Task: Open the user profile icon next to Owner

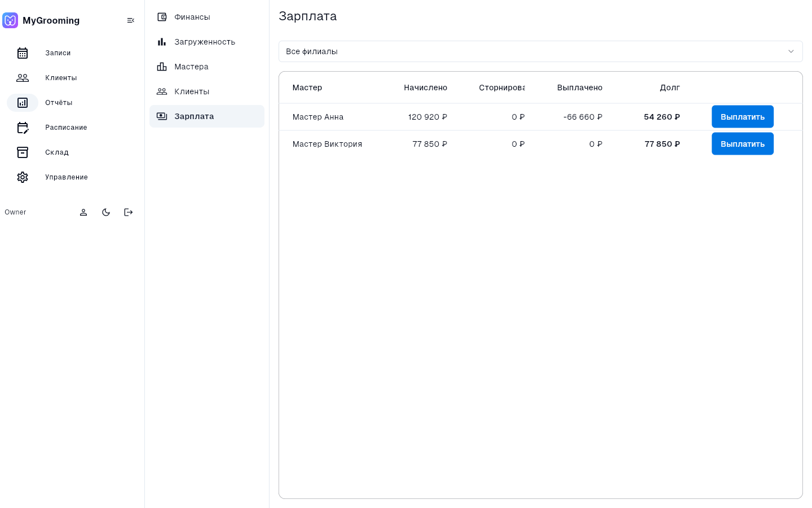Action: pyautogui.click(x=83, y=212)
